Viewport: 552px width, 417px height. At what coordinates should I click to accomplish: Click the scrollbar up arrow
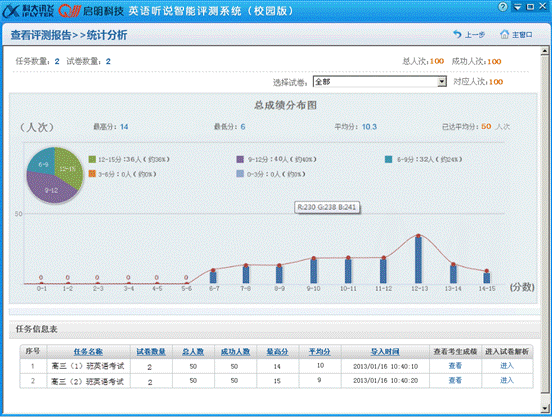click(545, 51)
